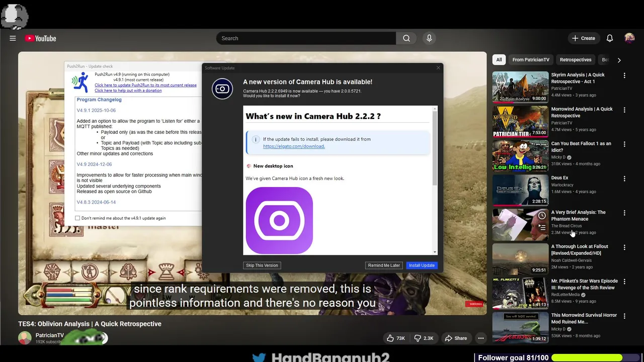Select the All filter chip
The height and width of the screenshot is (362, 644).
tap(499, 60)
